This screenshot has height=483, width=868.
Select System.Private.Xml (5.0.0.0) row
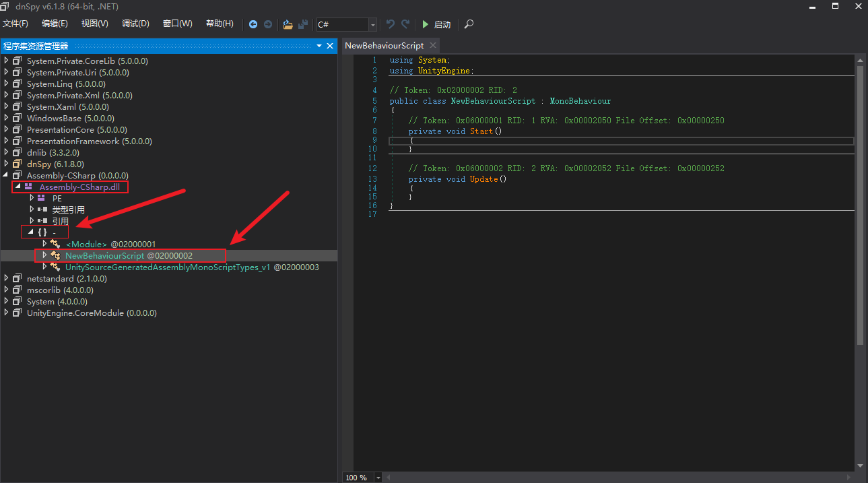point(169,95)
